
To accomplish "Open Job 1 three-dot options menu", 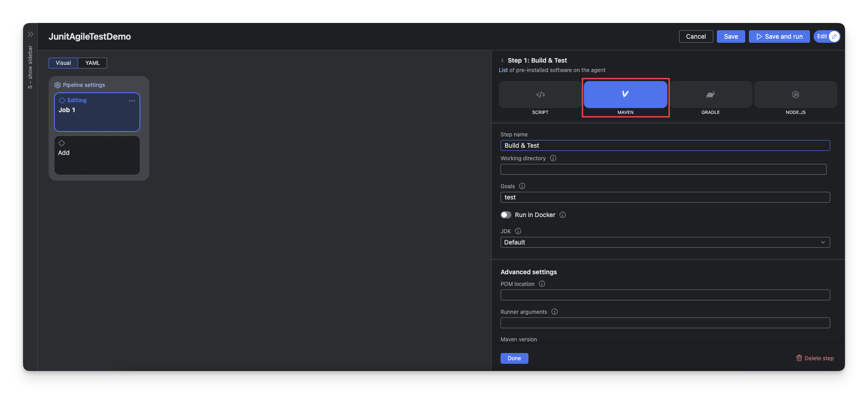I will coord(132,101).
